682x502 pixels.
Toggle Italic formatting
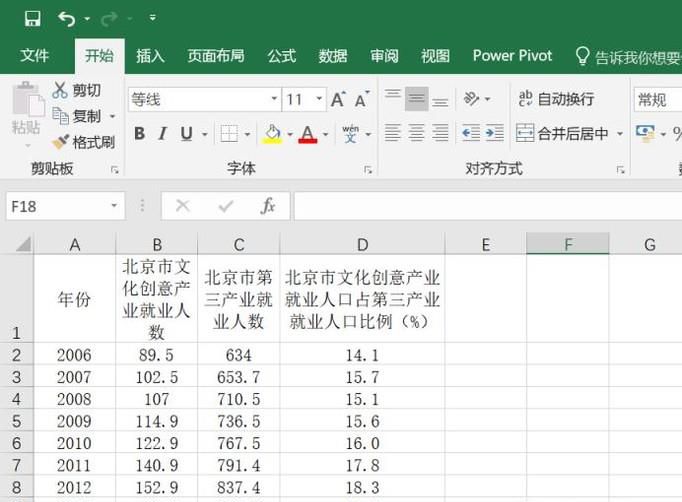tap(164, 134)
